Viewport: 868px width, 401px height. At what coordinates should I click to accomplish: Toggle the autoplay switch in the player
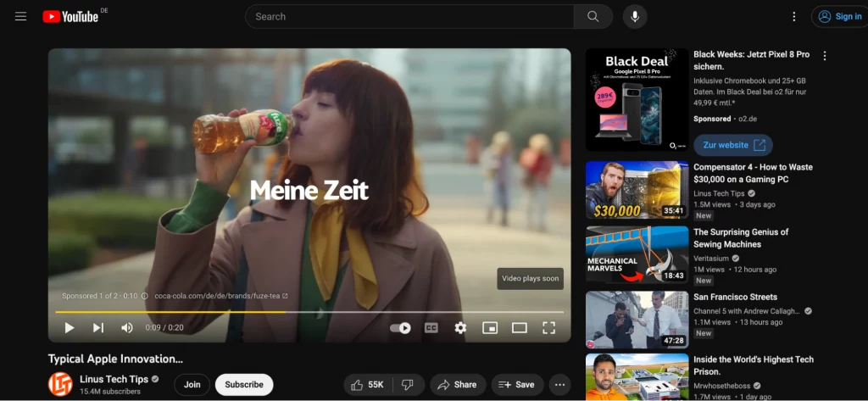[x=400, y=328]
